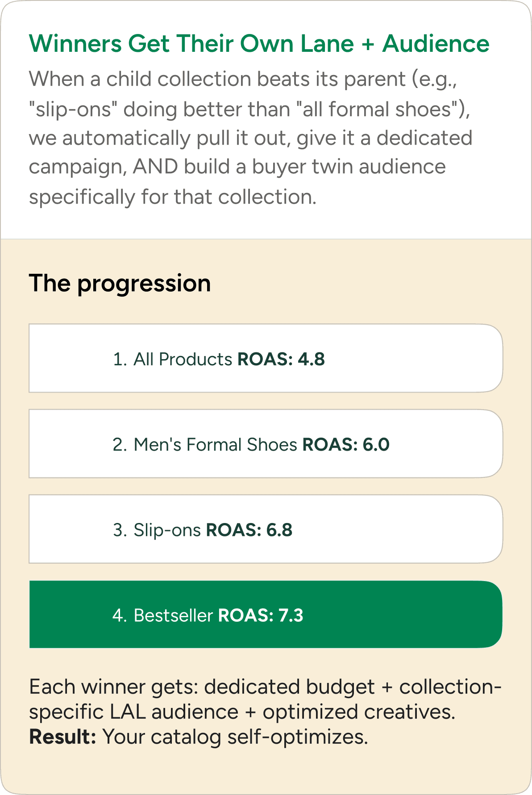Click "The progression" section title
Image resolution: width=532 pixels, height=795 pixels.
point(120,284)
